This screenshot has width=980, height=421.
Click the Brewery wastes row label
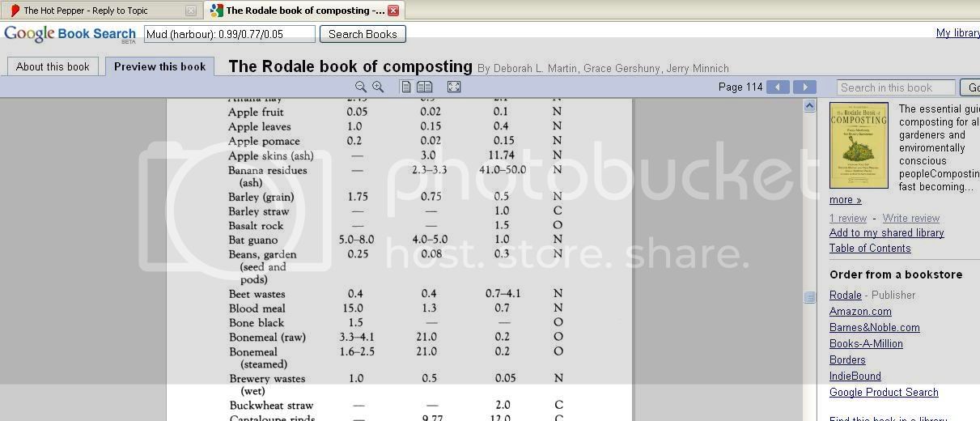point(267,385)
